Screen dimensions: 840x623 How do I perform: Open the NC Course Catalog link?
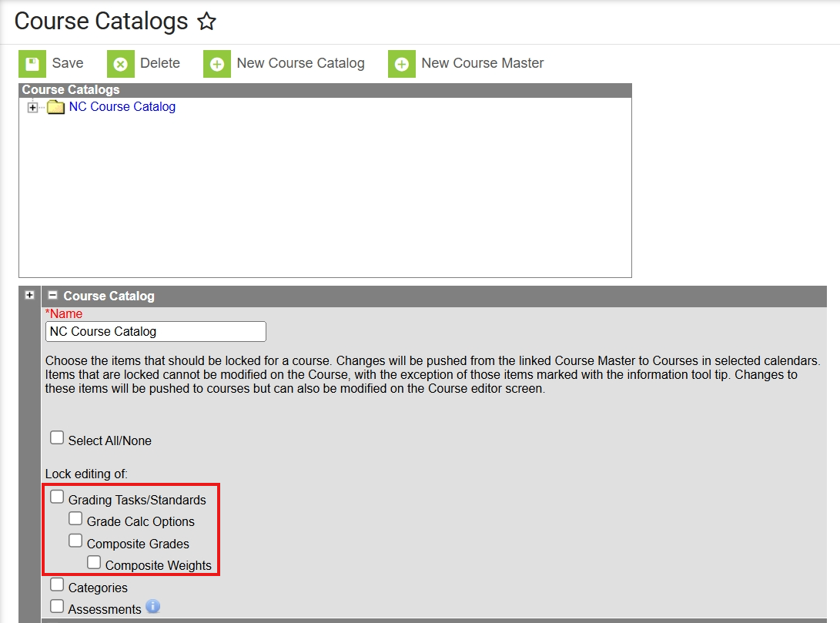121,107
